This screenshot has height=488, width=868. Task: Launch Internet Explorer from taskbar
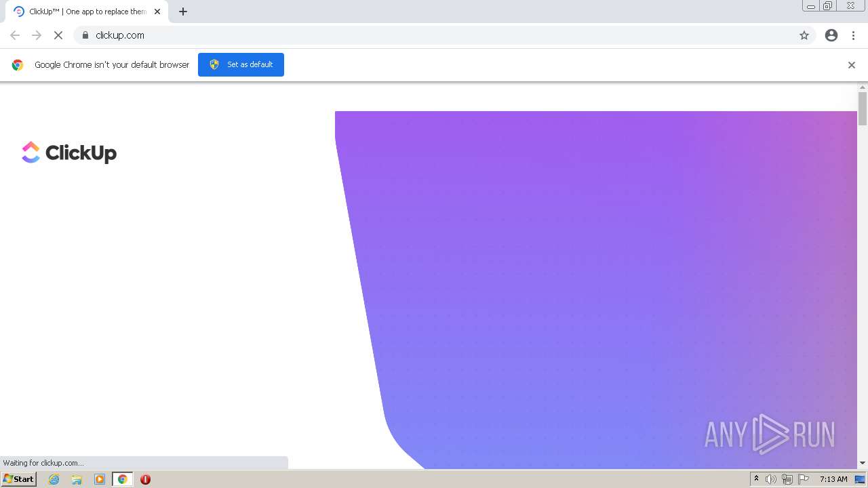click(54, 479)
